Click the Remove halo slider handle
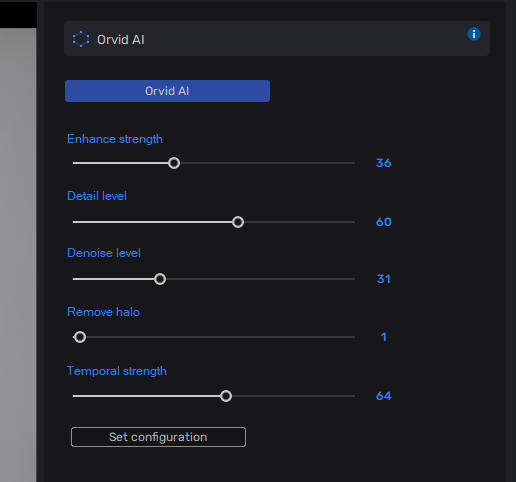This screenshot has height=482, width=516. 80,337
